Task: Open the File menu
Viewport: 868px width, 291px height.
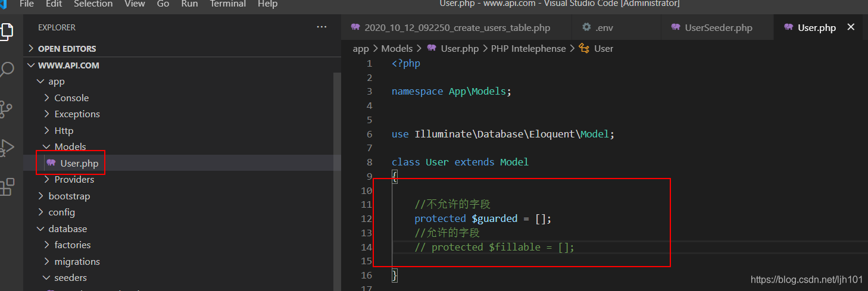Action: point(27,4)
